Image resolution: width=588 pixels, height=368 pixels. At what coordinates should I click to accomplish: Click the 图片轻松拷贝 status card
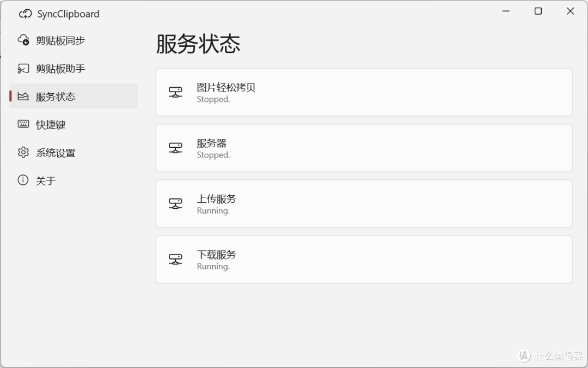pos(364,92)
